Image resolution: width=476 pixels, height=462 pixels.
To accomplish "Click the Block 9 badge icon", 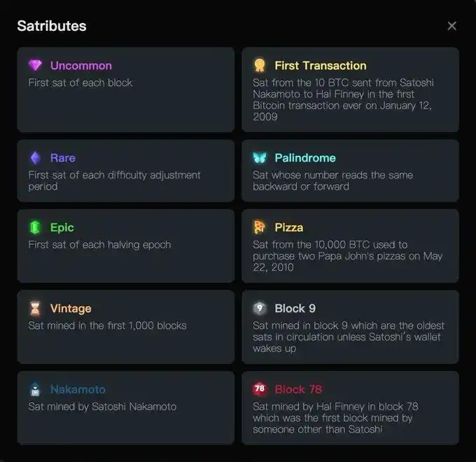I will [x=260, y=309].
